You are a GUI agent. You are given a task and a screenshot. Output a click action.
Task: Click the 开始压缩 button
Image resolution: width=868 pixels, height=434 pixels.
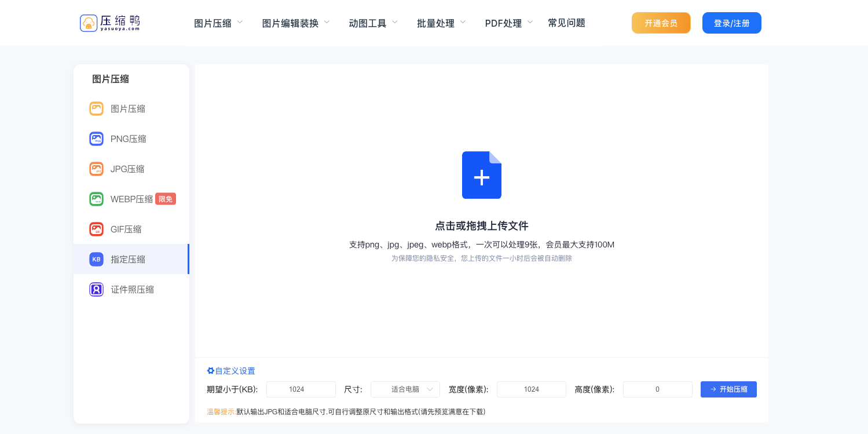tap(728, 389)
